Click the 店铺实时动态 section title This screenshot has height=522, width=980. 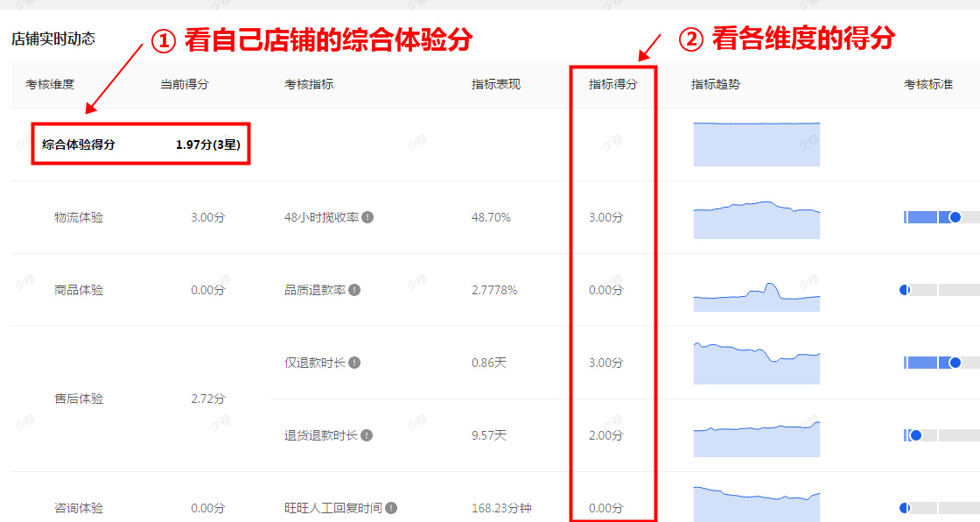(x=53, y=39)
